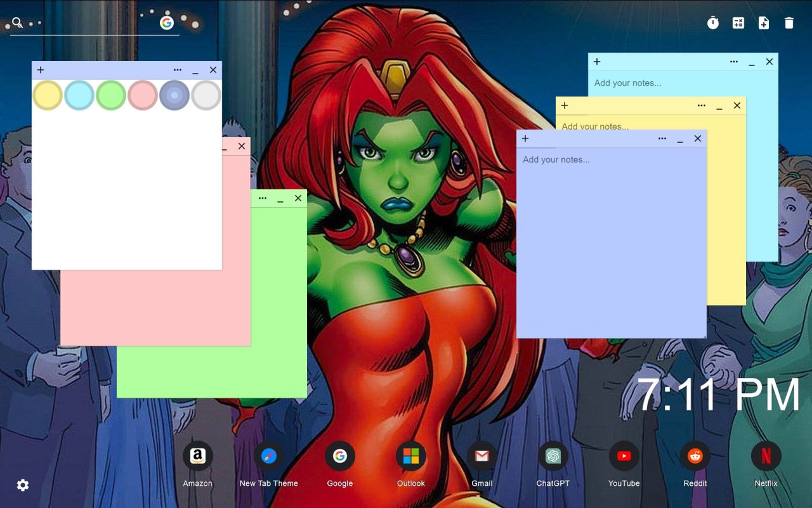Click the 7:11 PM clock display
812x508 pixels.
click(718, 395)
